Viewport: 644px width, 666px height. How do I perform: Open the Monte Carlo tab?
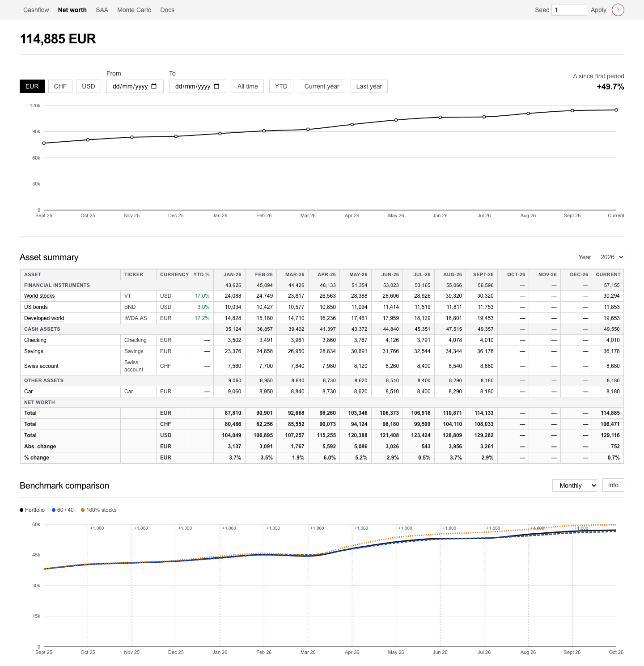point(134,10)
